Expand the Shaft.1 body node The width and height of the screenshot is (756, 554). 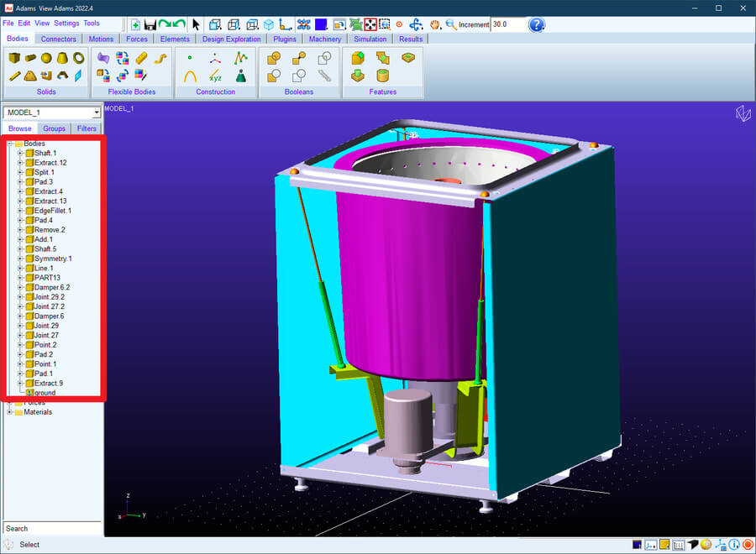[19, 154]
